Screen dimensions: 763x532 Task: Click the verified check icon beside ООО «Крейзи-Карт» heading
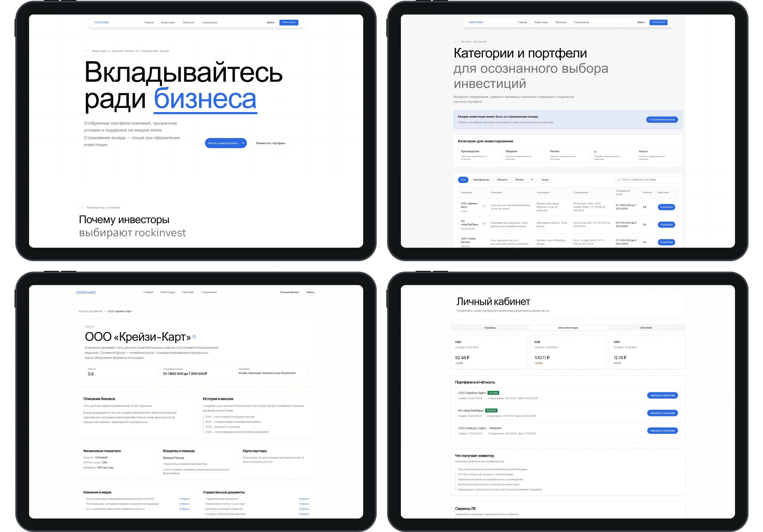pyautogui.click(x=194, y=336)
